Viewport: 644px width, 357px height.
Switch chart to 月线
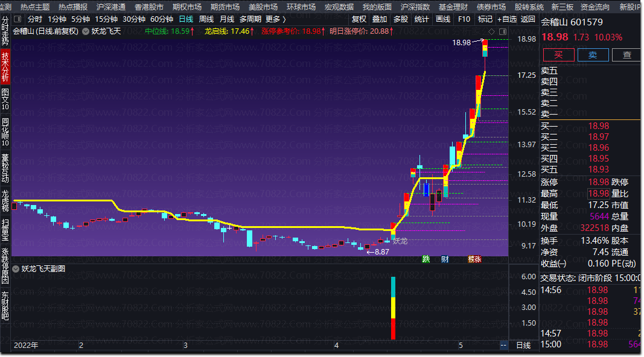click(227, 19)
